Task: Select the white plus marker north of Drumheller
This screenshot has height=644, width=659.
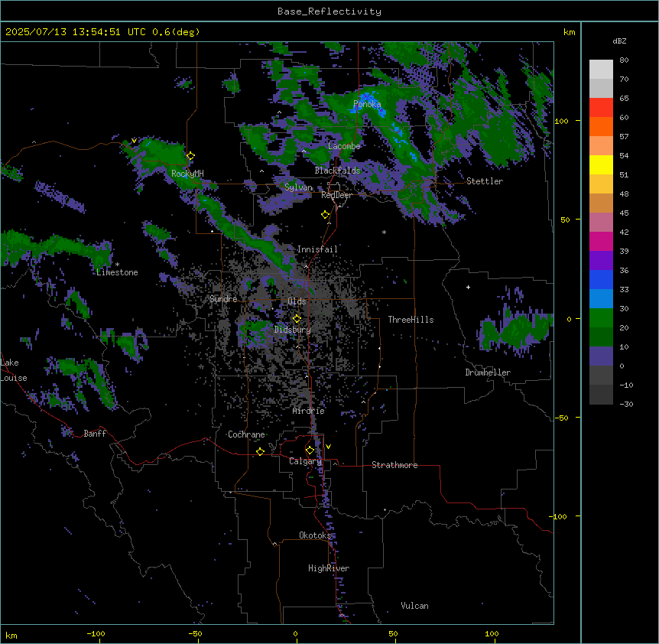Action: click(x=468, y=287)
